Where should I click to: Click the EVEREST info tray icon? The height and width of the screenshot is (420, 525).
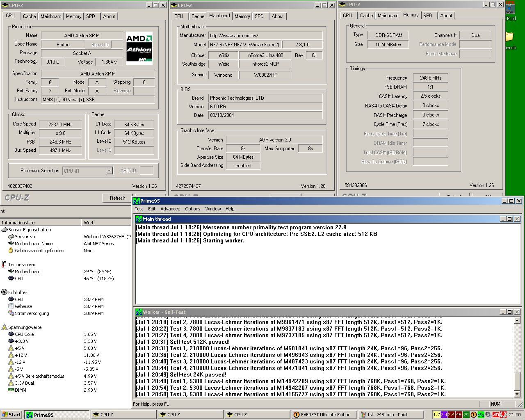[474, 415]
